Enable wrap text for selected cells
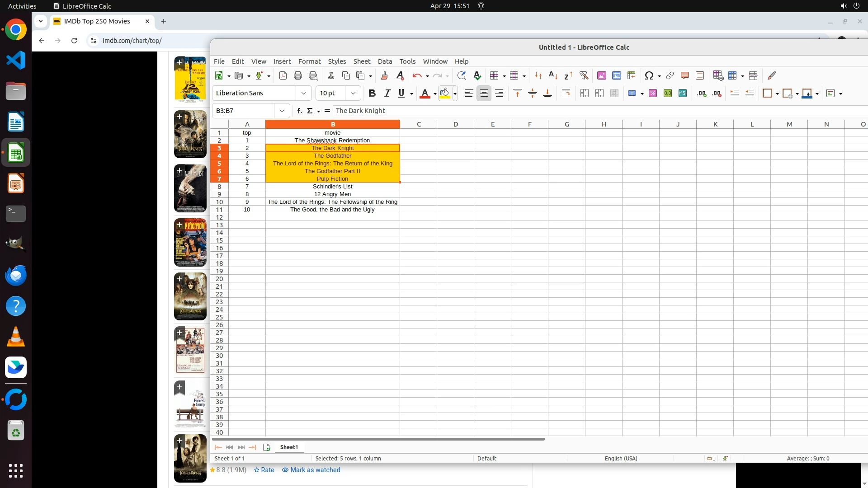 tap(566, 93)
